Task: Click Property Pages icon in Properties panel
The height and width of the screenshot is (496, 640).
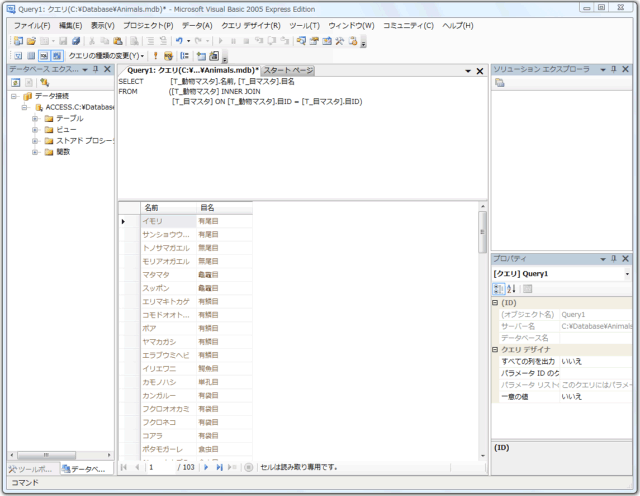Action: (527, 289)
